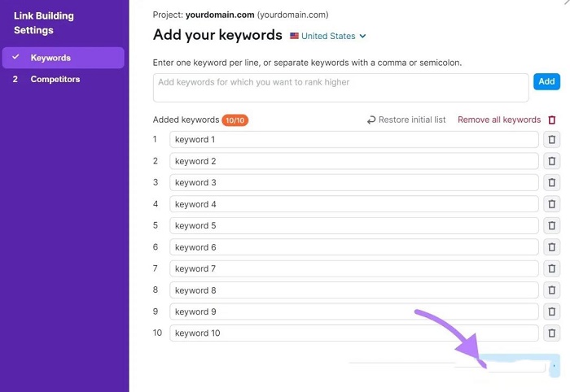Delete keyword 1 with its trash icon
The width and height of the screenshot is (570, 392).
(x=551, y=139)
